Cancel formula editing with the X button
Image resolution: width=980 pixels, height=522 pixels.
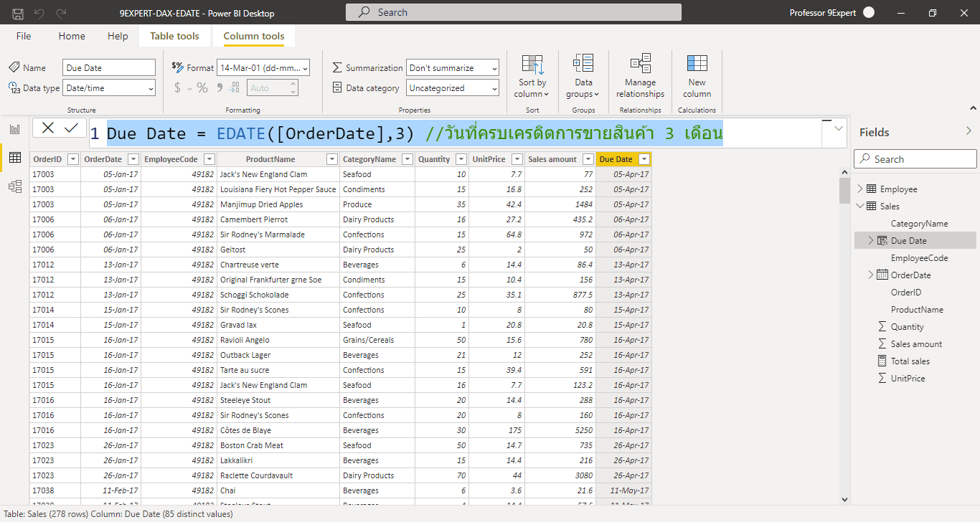47,128
